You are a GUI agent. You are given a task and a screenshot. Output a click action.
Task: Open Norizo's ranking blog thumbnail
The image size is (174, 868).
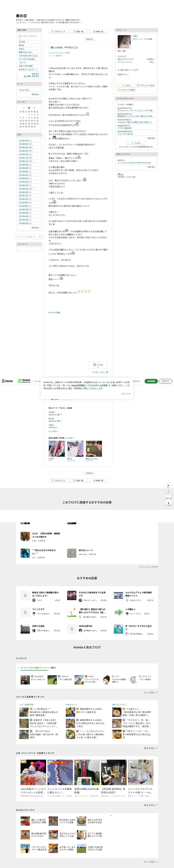tap(79, 680)
